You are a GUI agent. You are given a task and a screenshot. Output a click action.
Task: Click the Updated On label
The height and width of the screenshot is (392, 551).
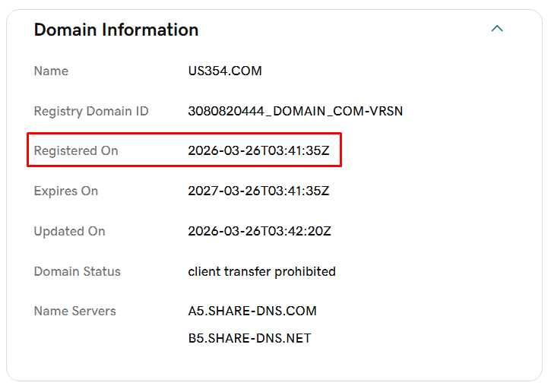point(69,231)
